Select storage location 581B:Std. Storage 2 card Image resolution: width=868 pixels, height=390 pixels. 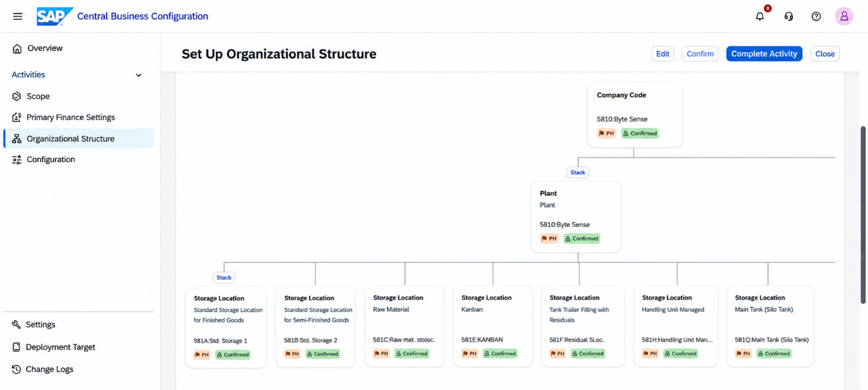[x=315, y=326]
